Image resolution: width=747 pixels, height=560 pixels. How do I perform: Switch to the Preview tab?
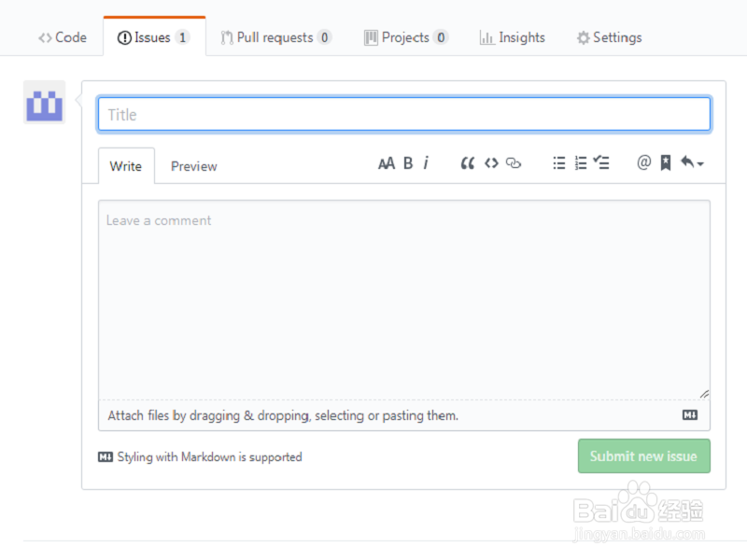point(193,166)
